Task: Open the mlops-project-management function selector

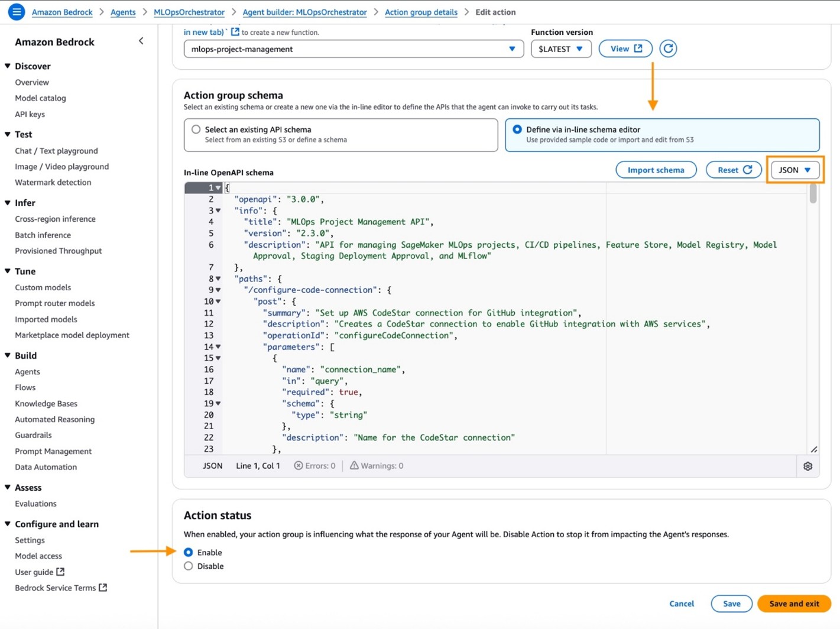Action: click(353, 49)
